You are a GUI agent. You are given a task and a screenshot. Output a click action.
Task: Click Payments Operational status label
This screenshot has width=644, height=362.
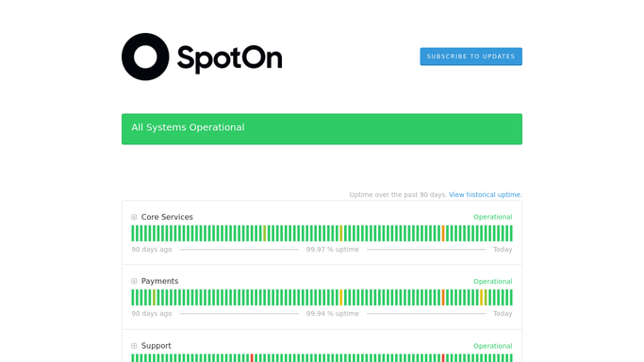point(493,281)
